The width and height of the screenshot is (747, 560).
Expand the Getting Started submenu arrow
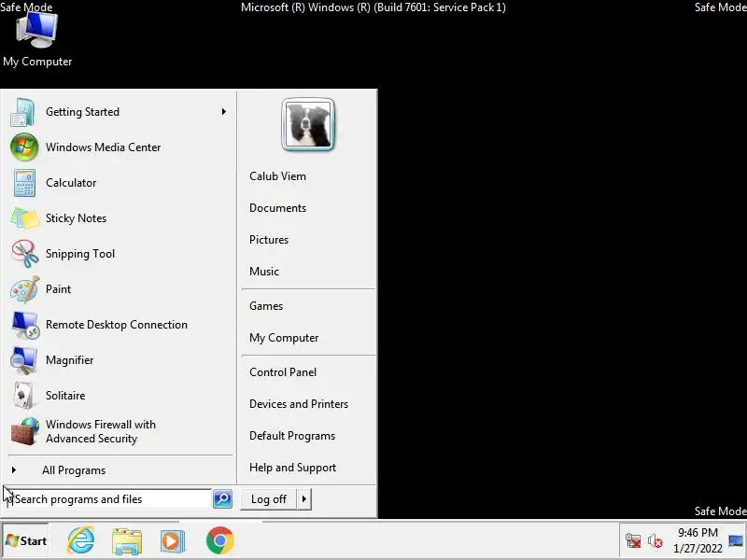click(223, 111)
